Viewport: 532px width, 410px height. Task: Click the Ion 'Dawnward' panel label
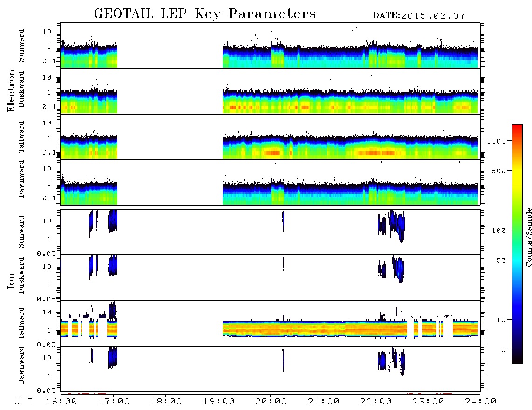pyautogui.click(x=21, y=365)
